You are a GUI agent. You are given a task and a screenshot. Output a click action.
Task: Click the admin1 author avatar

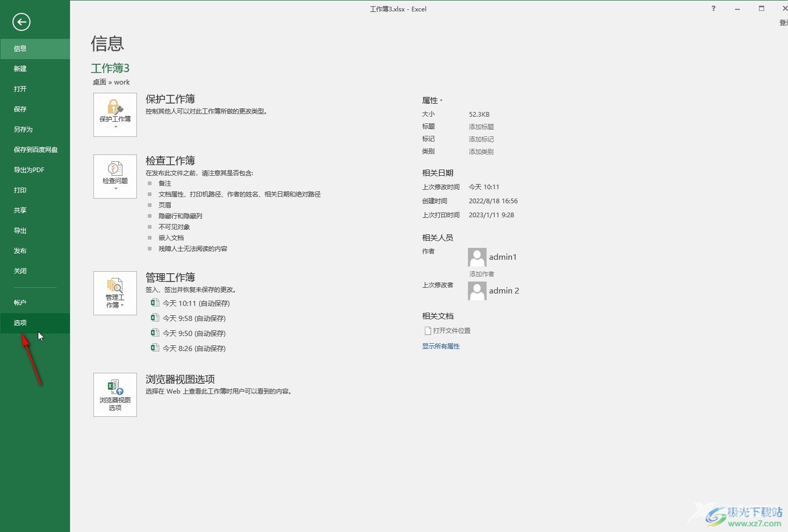(x=477, y=257)
